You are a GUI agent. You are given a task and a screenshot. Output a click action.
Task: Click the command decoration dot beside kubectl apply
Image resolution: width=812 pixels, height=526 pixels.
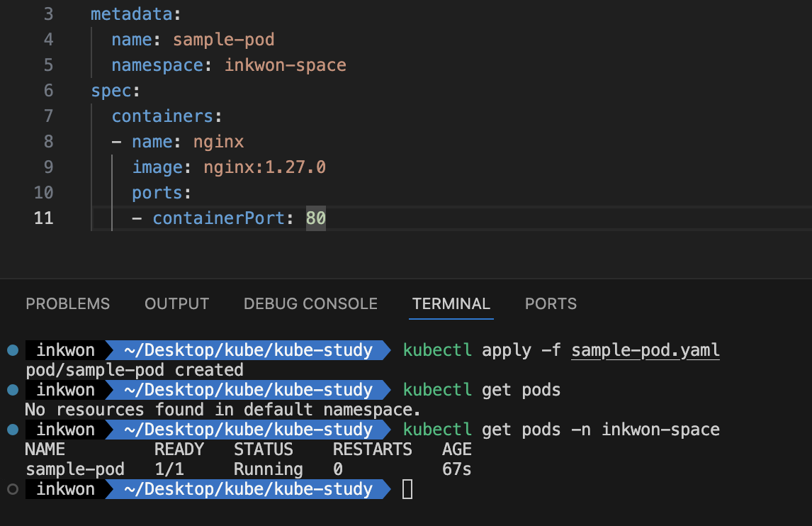(x=12, y=350)
